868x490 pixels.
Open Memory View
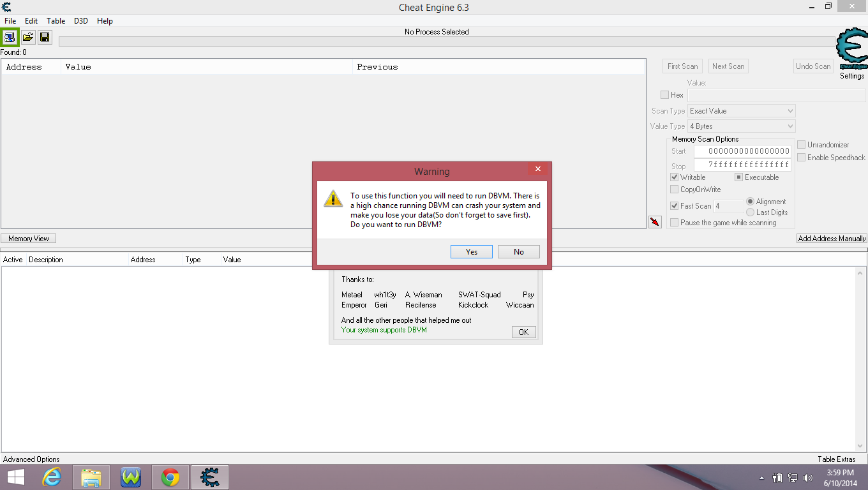point(29,239)
